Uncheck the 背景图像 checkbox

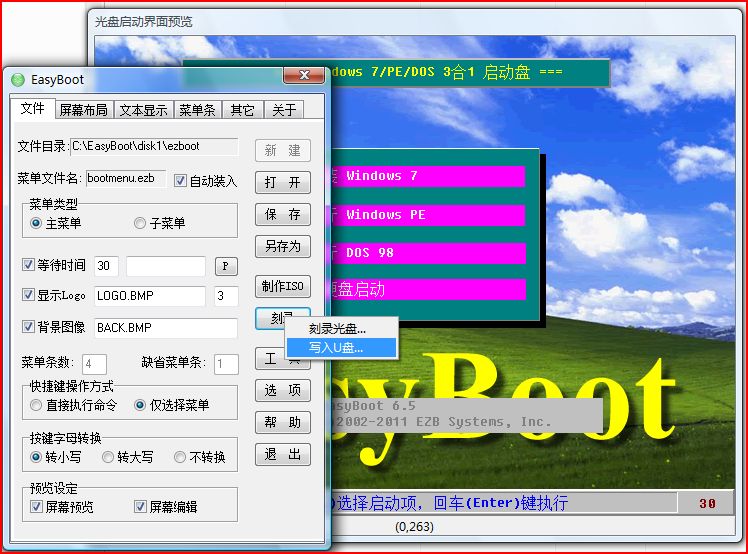(28, 327)
